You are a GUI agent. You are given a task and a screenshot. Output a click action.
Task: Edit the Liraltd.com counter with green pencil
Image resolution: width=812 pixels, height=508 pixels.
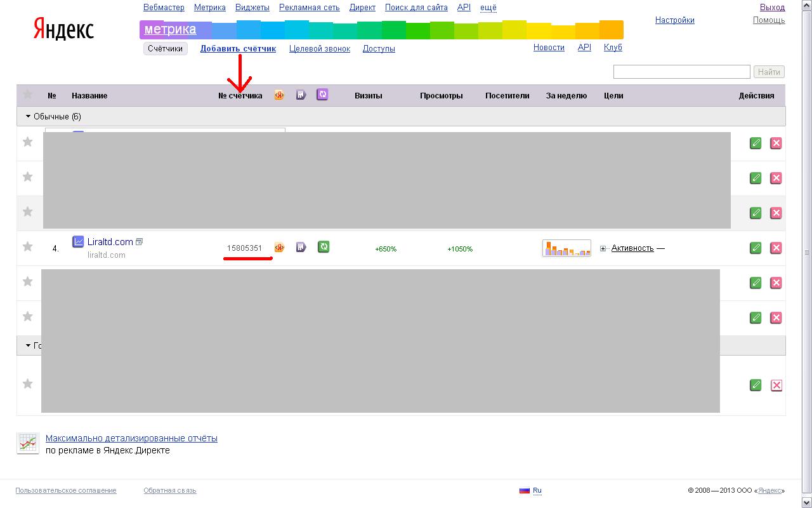[755, 248]
